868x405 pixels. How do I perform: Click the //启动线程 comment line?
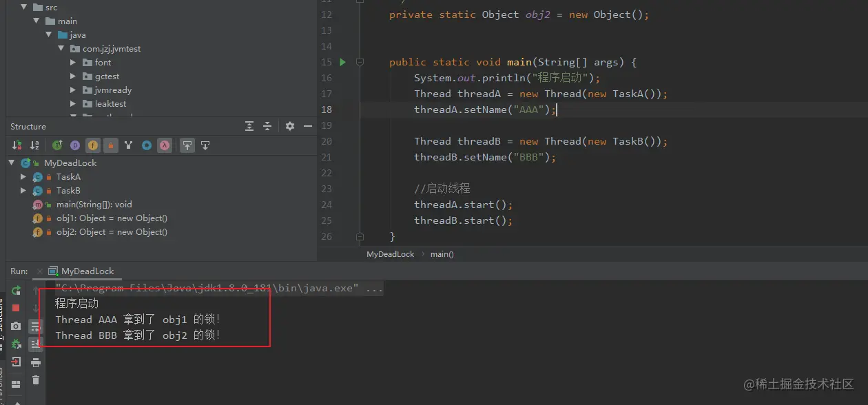tap(442, 189)
